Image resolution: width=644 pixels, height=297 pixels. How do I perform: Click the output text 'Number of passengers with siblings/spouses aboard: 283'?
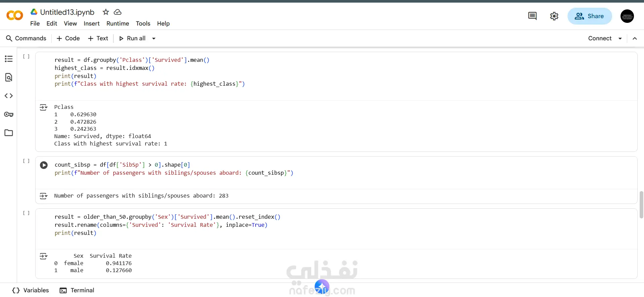(x=141, y=196)
